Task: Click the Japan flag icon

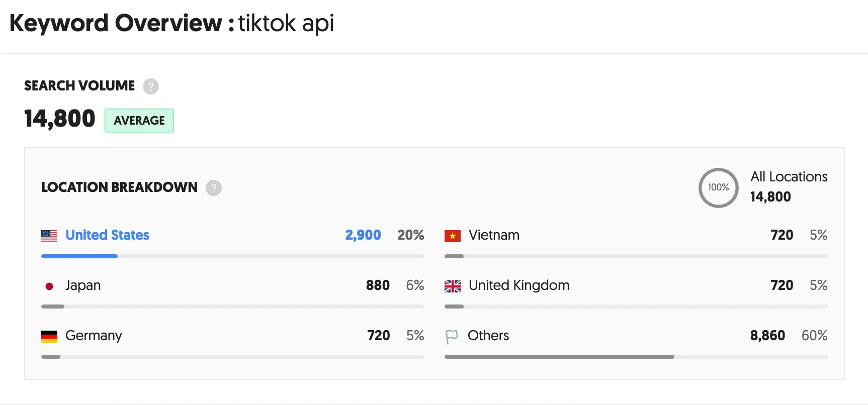Action: click(49, 285)
